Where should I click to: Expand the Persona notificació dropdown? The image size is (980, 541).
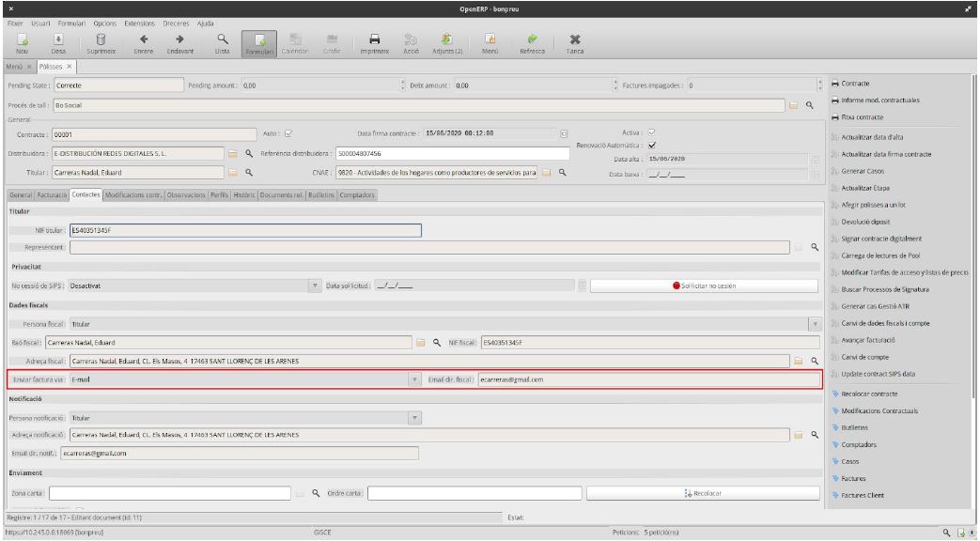click(x=412, y=417)
